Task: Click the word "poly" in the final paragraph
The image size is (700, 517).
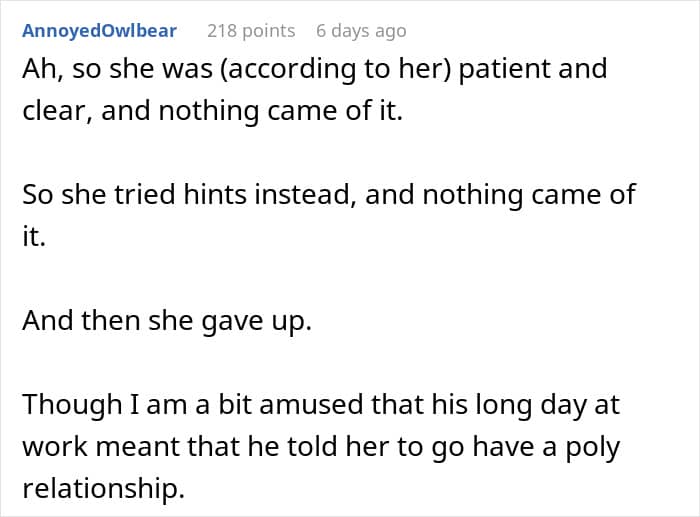Action: click(590, 446)
